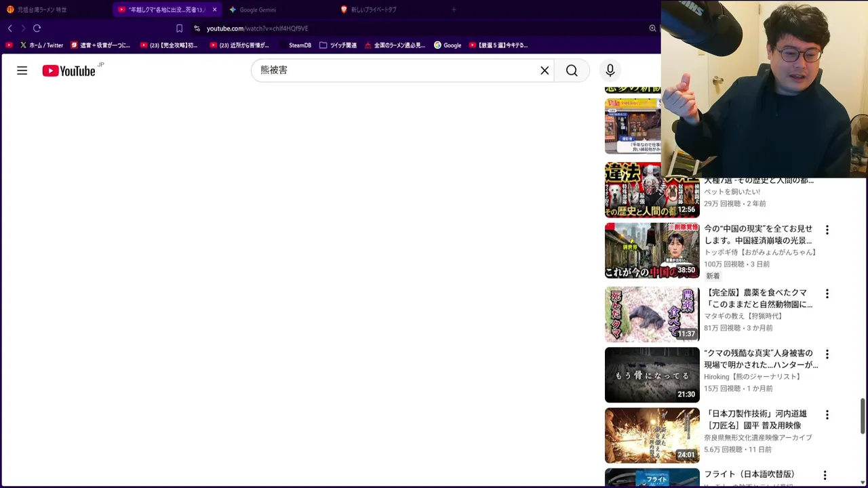Image resolution: width=868 pixels, height=488 pixels.
Task: Open the 11:37 bear pesticide video thumbnail
Action: click(652, 314)
